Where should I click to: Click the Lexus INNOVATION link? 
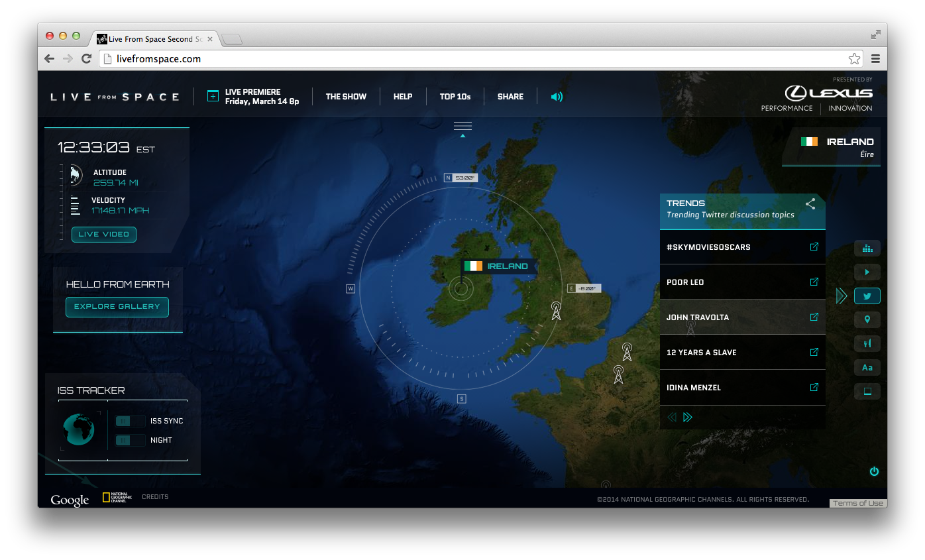pyautogui.click(x=850, y=108)
